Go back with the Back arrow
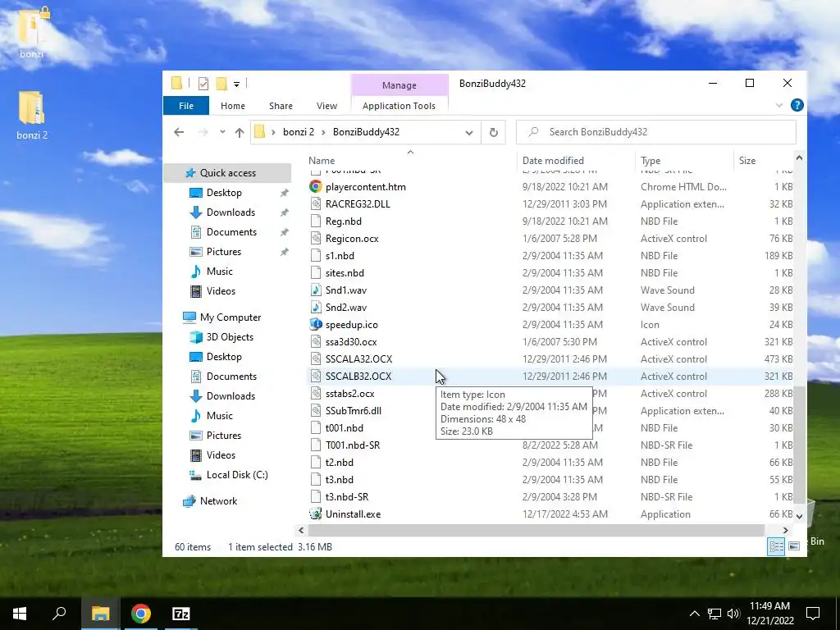 [179, 132]
